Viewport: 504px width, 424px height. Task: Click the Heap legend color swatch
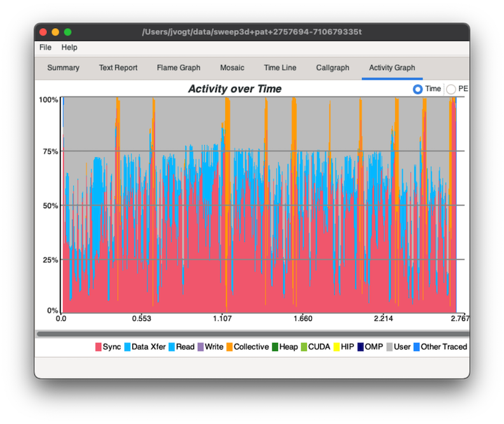click(275, 347)
